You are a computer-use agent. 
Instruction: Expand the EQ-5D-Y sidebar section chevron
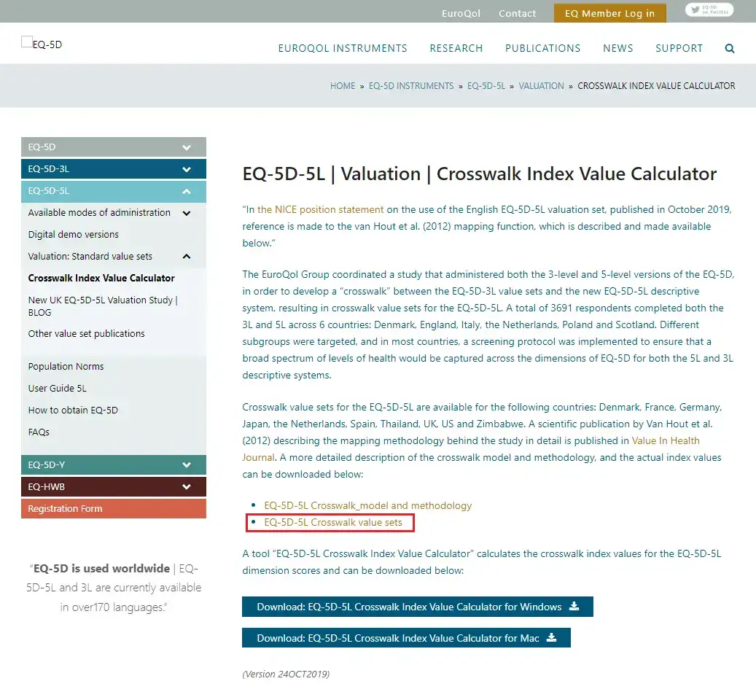187,465
